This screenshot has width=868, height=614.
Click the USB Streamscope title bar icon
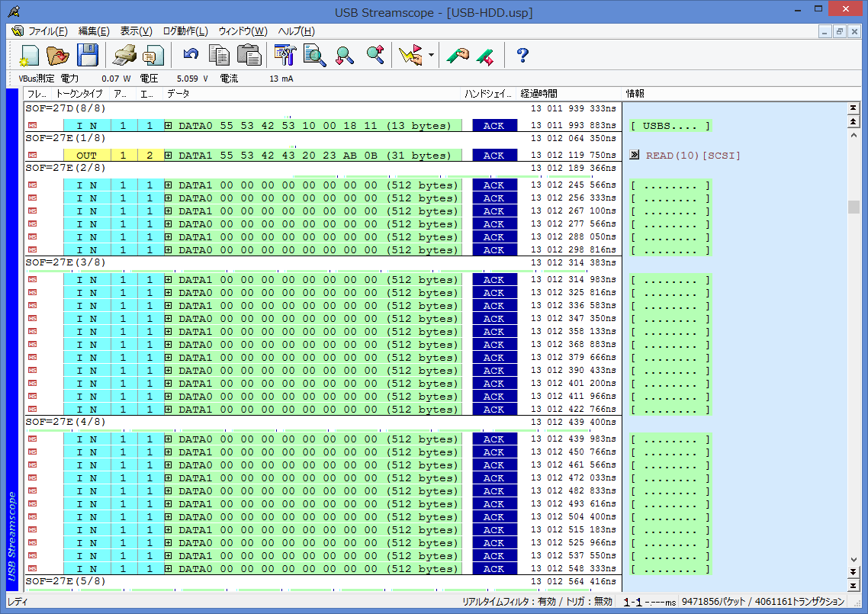pos(14,11)
